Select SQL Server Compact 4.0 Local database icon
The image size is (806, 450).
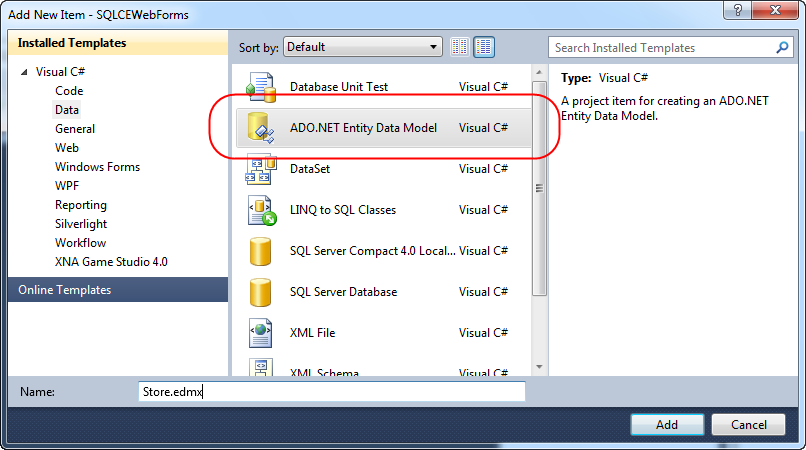tap(261, 251)
